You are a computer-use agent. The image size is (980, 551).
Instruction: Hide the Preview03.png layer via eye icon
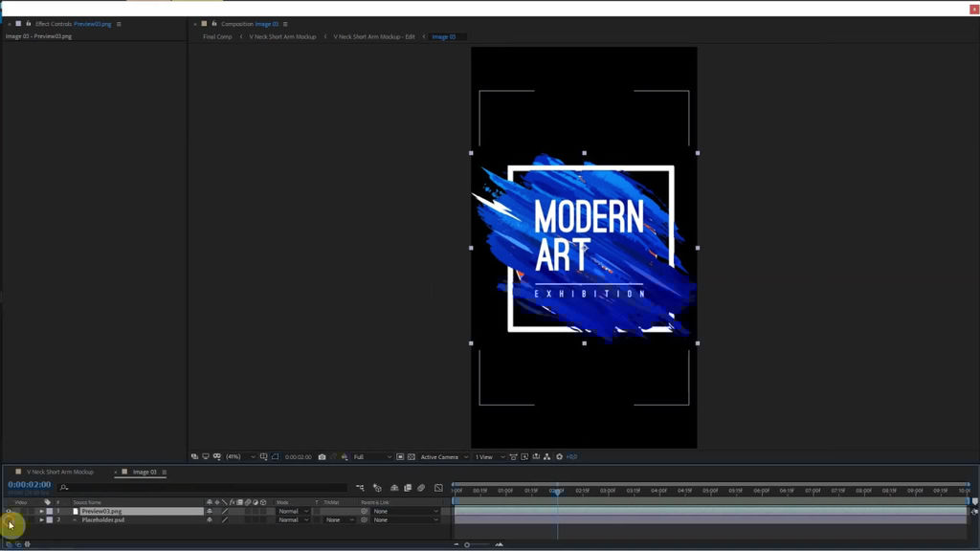9,511
